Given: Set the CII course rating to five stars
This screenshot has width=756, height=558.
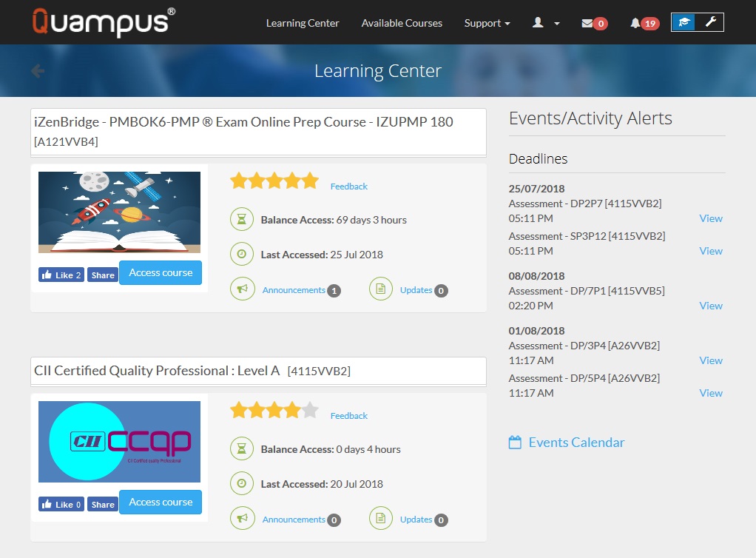Looking at the screenshot, I should (x=310, y=410).
